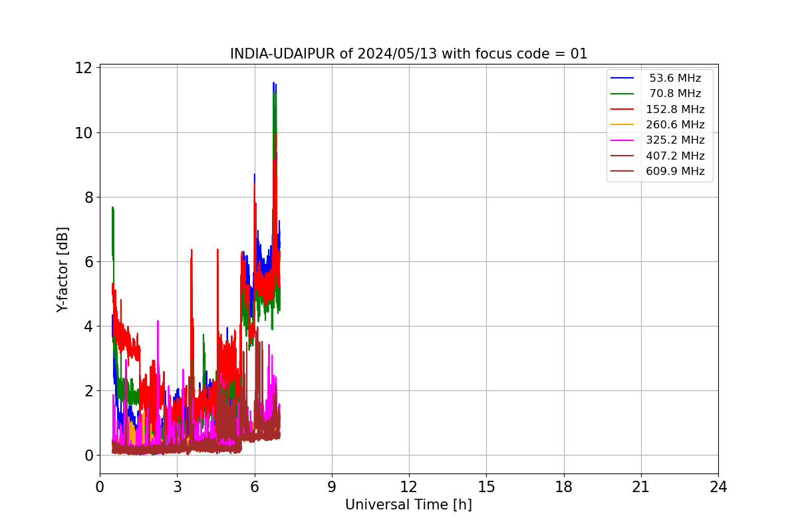The image size is (798, 532).
Task: Click the x-axis tick label 24
Action: point(718,487)
